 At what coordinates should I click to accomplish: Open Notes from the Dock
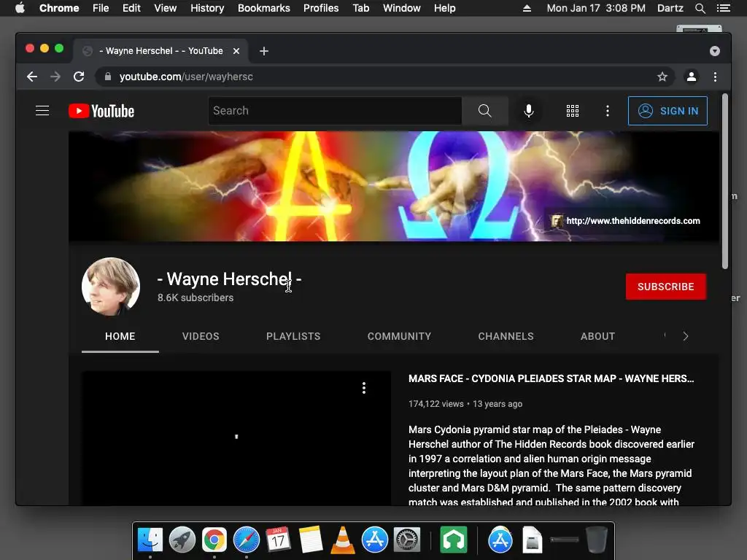click(x=311, y=540)
